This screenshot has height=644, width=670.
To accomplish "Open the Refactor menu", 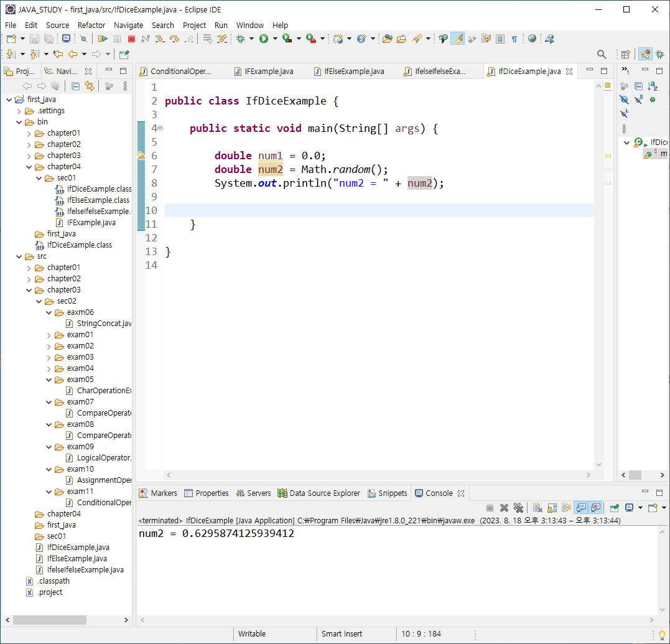I will [91, 26].
